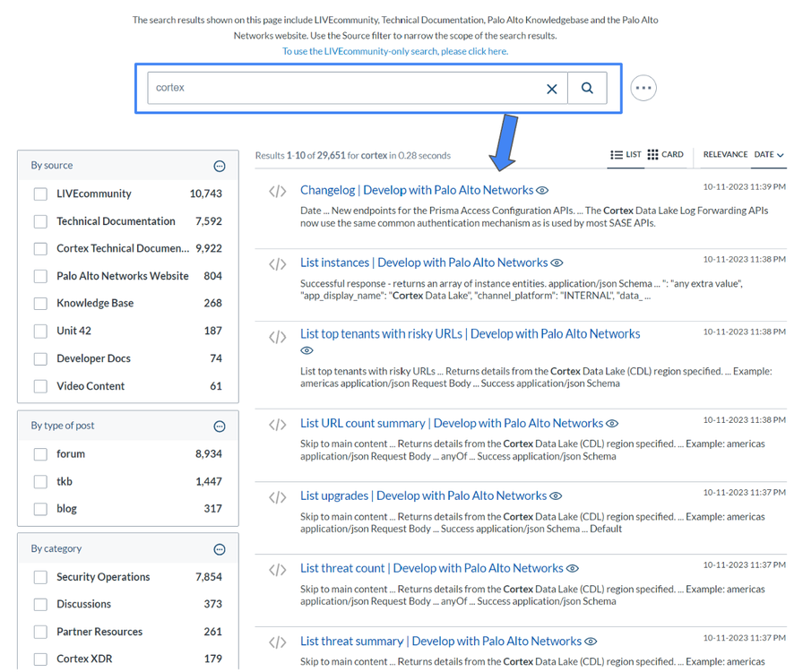Open the DATE sort dropdown

click(x=768, y=155)
